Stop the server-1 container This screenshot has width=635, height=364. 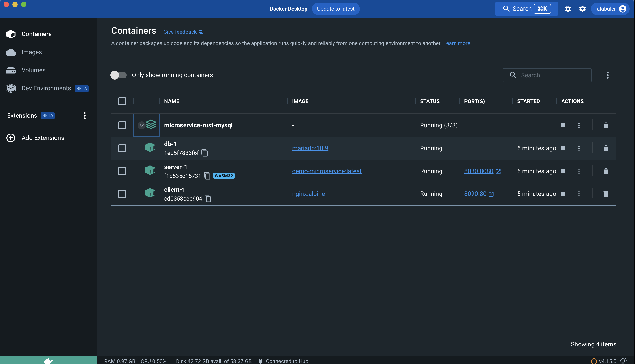(x=563, y=171)
